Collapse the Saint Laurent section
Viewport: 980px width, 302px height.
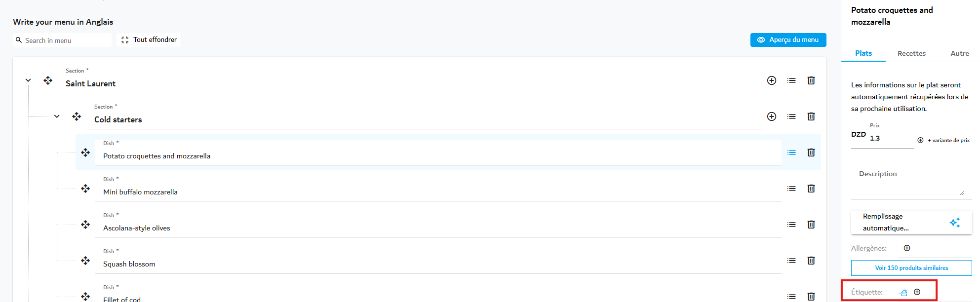pyautogui.click(x=28, y=80)
